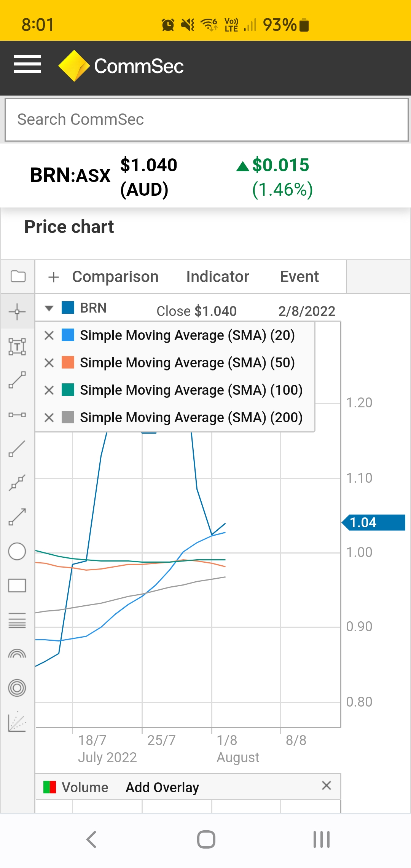This screenshot has height=868, width=411.
Task: Tap the Android home button
Action: 206,839
